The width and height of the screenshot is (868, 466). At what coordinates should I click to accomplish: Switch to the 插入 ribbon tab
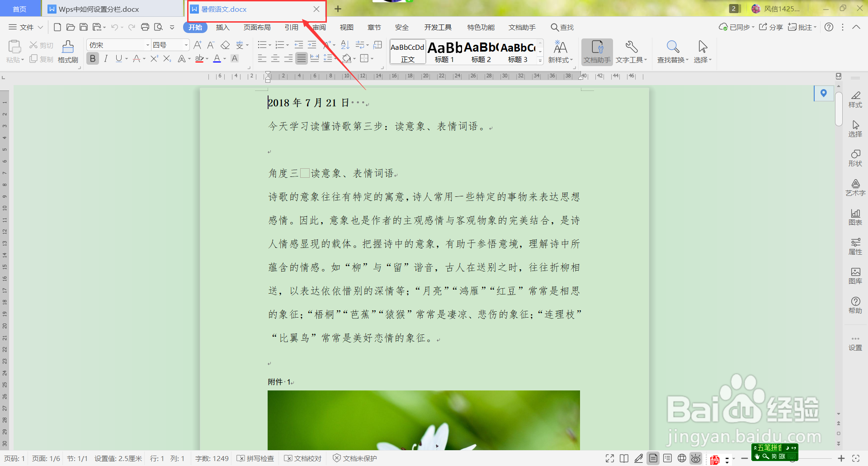coord(222,27)
